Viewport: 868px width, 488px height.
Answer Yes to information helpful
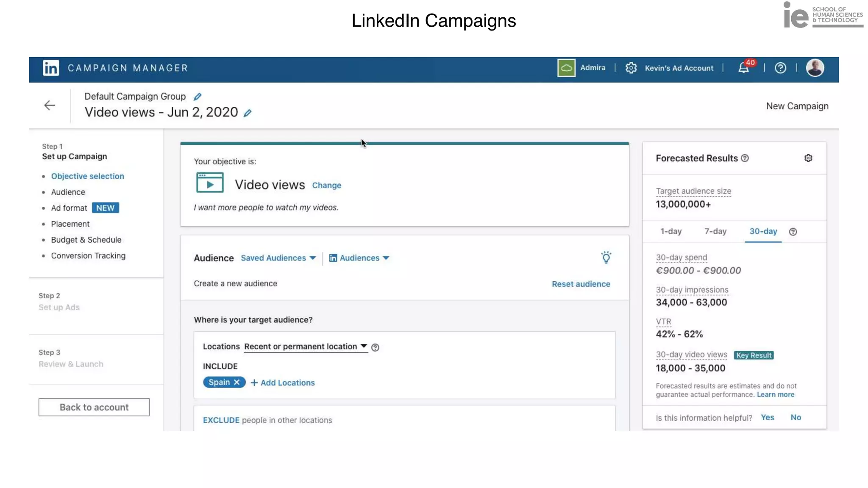[x=768, y=417]
